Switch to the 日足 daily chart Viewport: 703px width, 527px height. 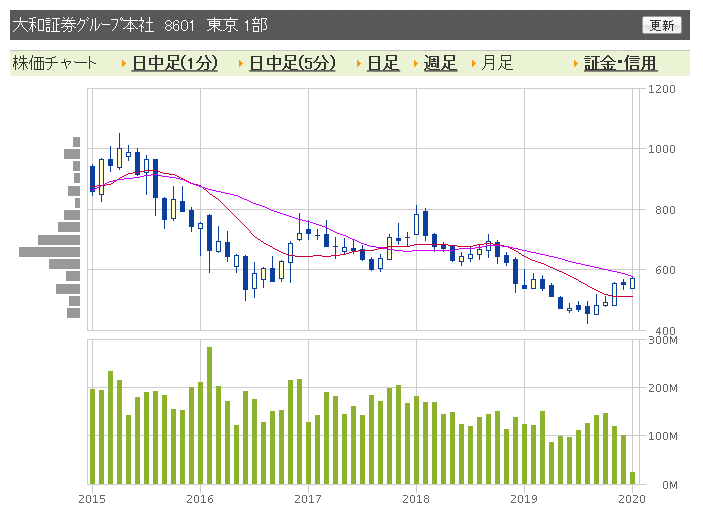pos(383,63)
